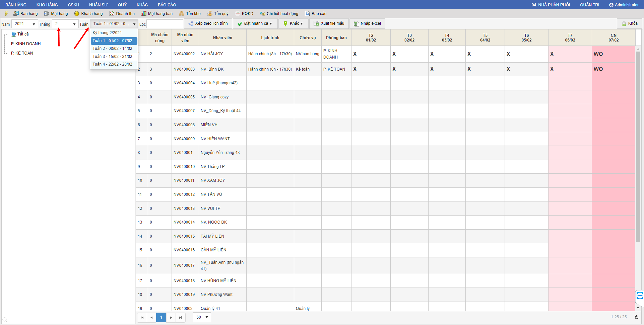This screenshot has height=325, width=644.
Task: Click WO cell for NV_Bình DK on CN
Action: [614, 69]
